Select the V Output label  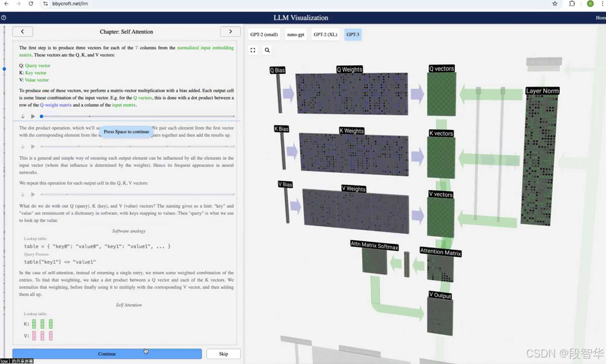tap(440, 295)
